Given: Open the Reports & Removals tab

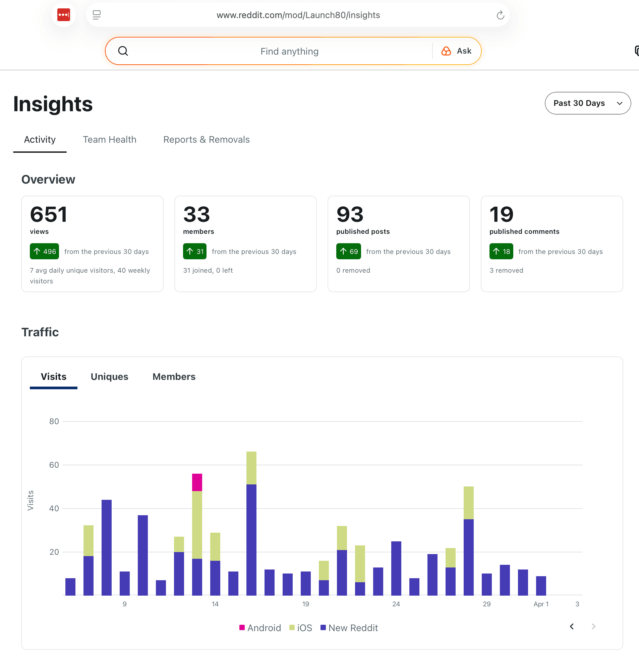Looking at the screenshot, I should 206,140.
